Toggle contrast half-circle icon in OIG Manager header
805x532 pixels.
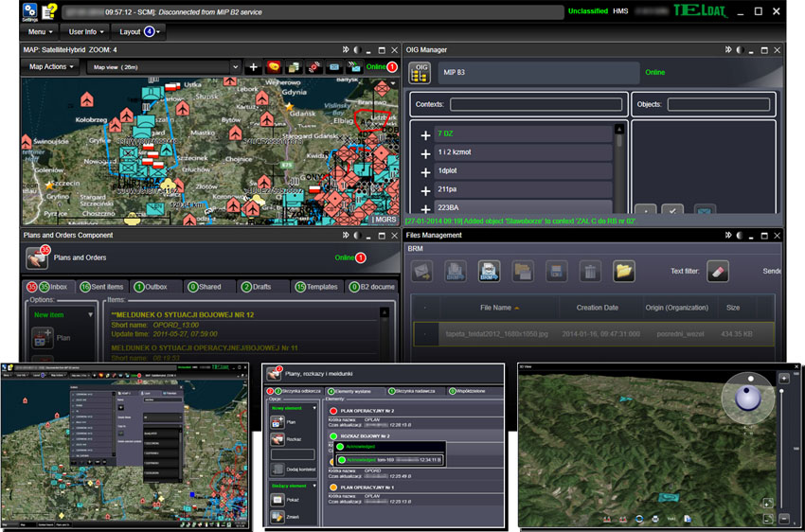(740, 50)
